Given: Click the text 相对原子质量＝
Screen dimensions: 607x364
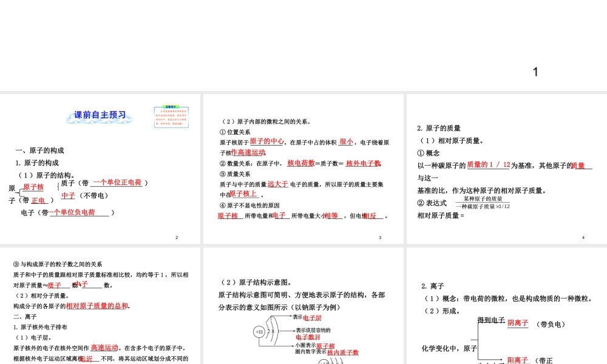Looking at the screenshot, I should [x=441, y=215].
